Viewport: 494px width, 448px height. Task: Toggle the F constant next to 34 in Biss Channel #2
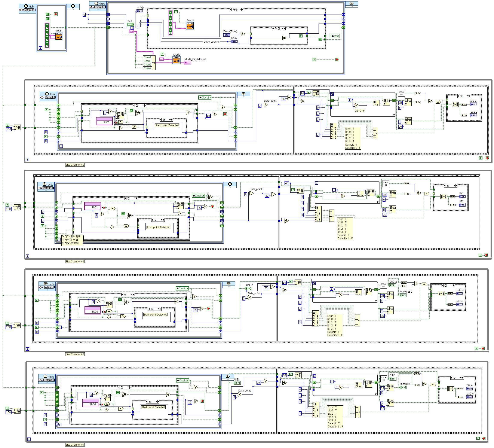pyautogui.click(x=309, y=92)
